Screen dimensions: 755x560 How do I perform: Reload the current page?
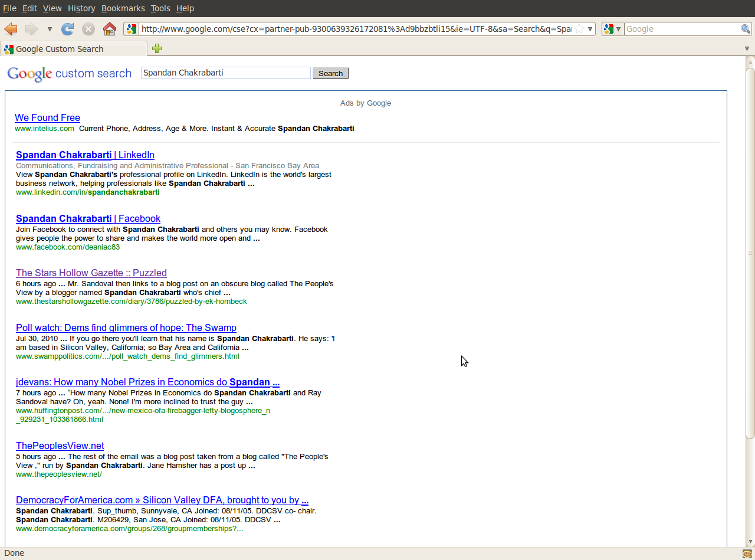click(68, 29)
